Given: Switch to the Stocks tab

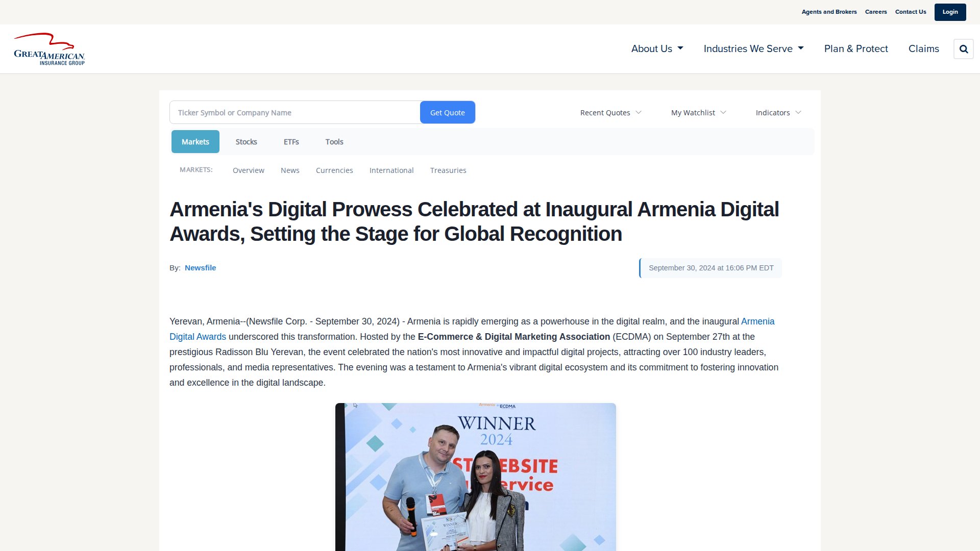Looking at the screenshot, I should tap(246, 142).
